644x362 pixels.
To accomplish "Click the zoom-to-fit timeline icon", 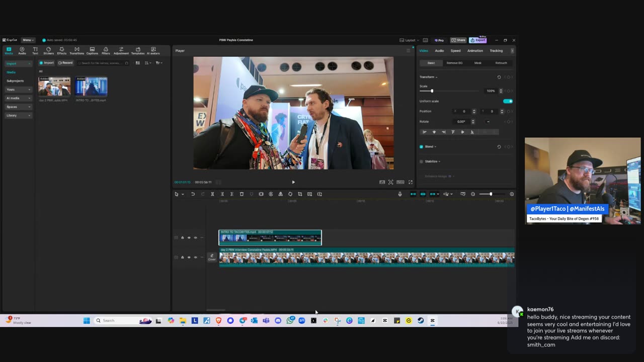I will click(x=512, y=194).
